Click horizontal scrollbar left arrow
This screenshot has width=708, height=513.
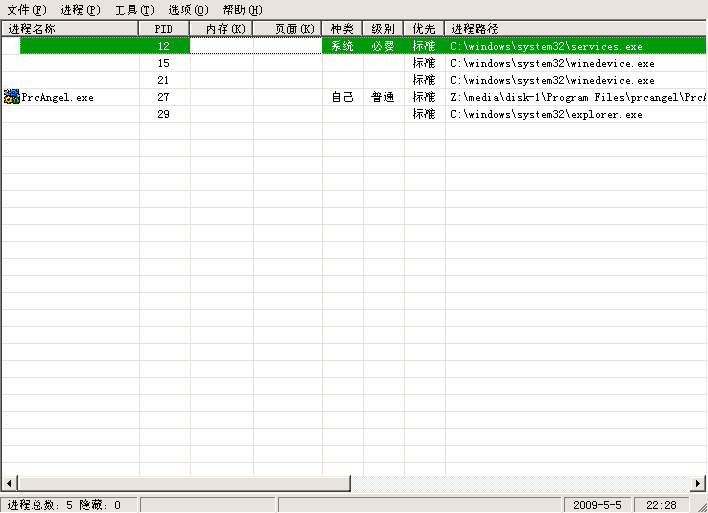tap(9, 483)
